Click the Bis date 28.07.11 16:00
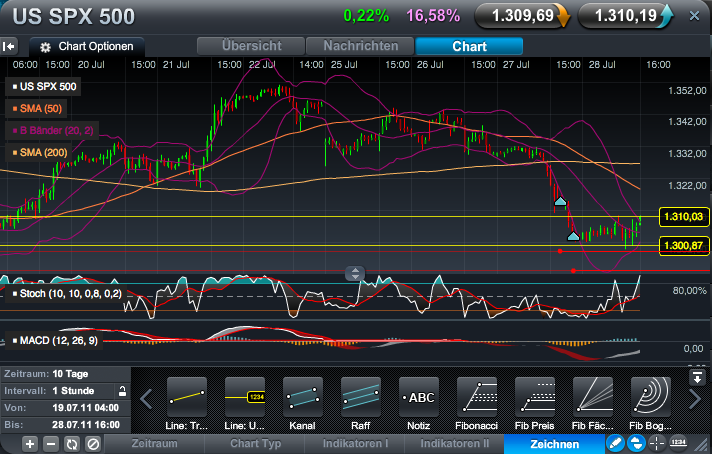The height and width of the screenshot is (454, 712). [x=86, y=425]
